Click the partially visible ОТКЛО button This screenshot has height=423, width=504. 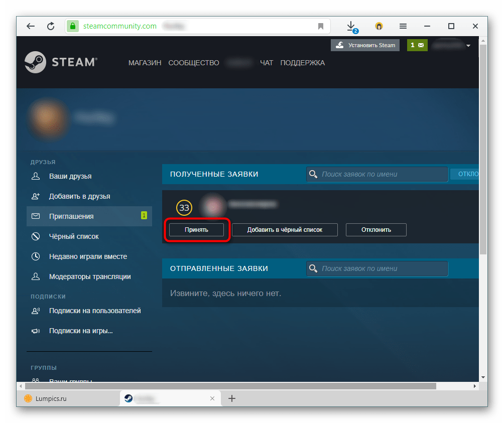[x=465, y=174]
